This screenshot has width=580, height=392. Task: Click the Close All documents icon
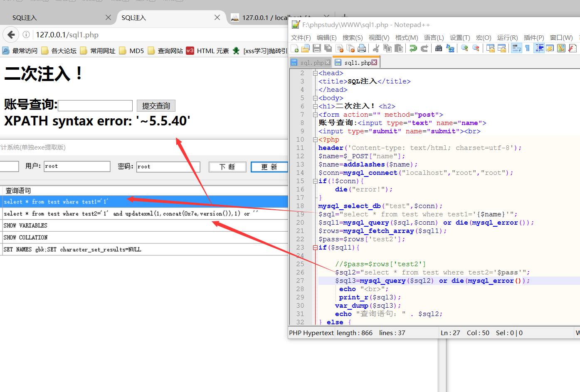(350, 48)
